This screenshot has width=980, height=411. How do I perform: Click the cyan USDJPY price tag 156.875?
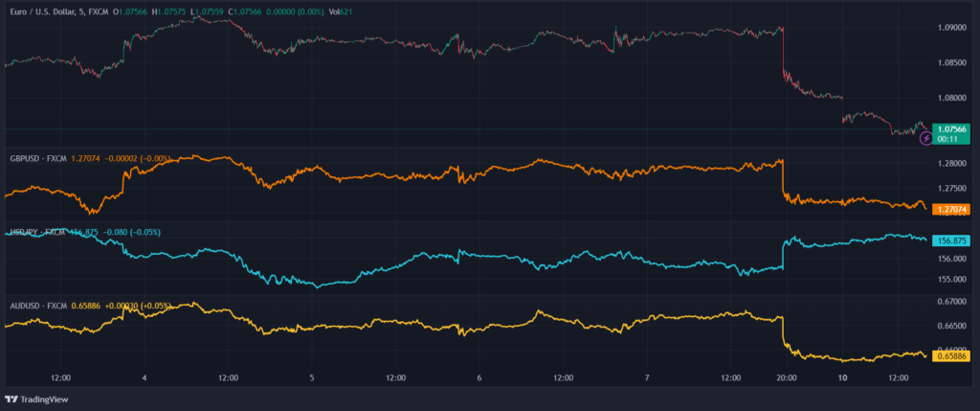pos(950,240)
